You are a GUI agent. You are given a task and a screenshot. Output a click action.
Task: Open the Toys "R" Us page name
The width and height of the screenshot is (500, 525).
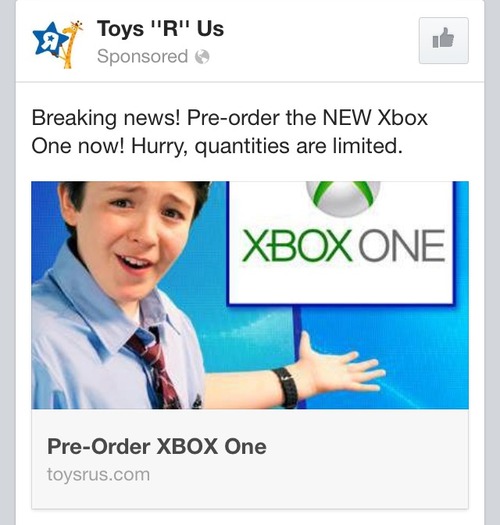(160, 28)
